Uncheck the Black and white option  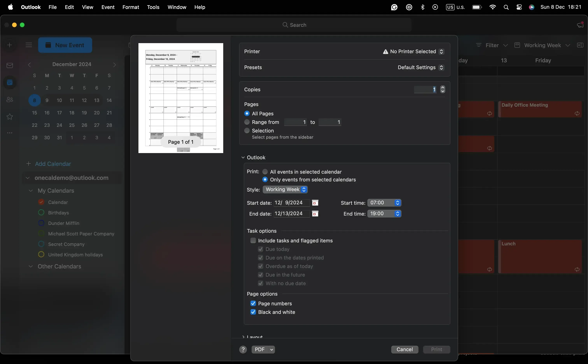click(x=253, y=312)
